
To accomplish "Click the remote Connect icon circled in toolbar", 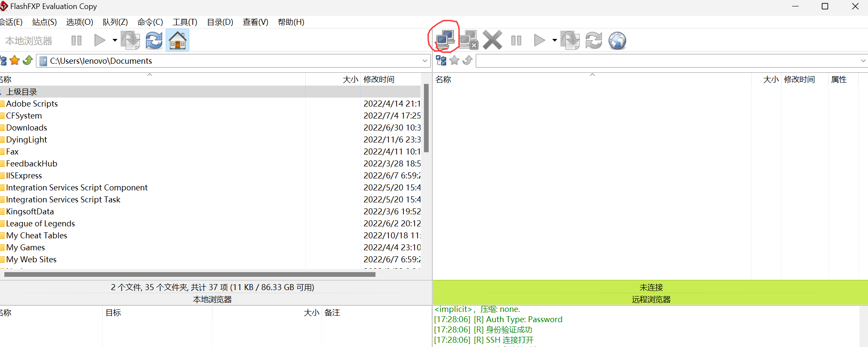I will point(445,40).
